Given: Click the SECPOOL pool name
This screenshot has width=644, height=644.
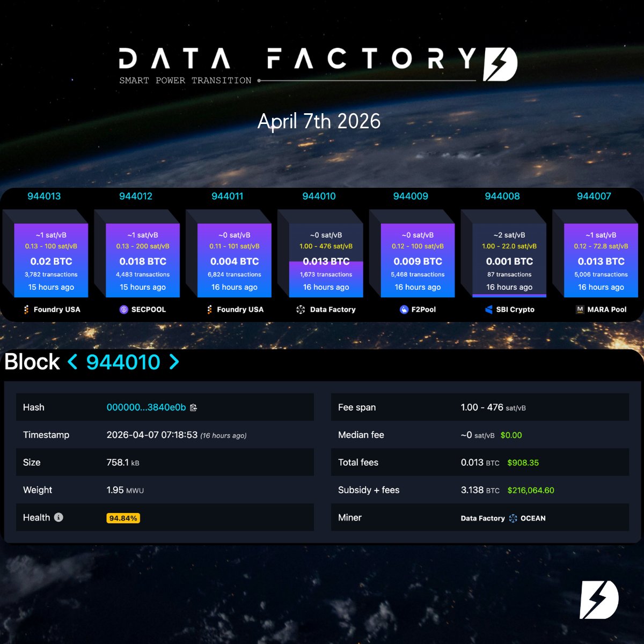Looking at the screenshot, I should click(x=149, y=310).
